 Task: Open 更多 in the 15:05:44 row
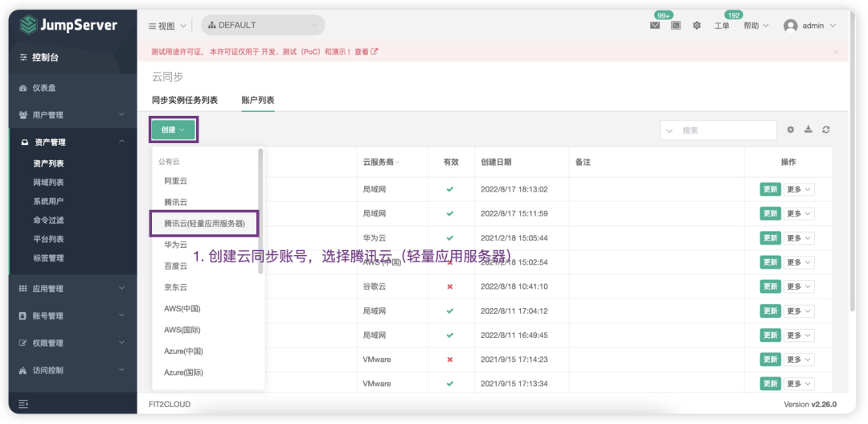pyautogui.click(x=799, y=238)
